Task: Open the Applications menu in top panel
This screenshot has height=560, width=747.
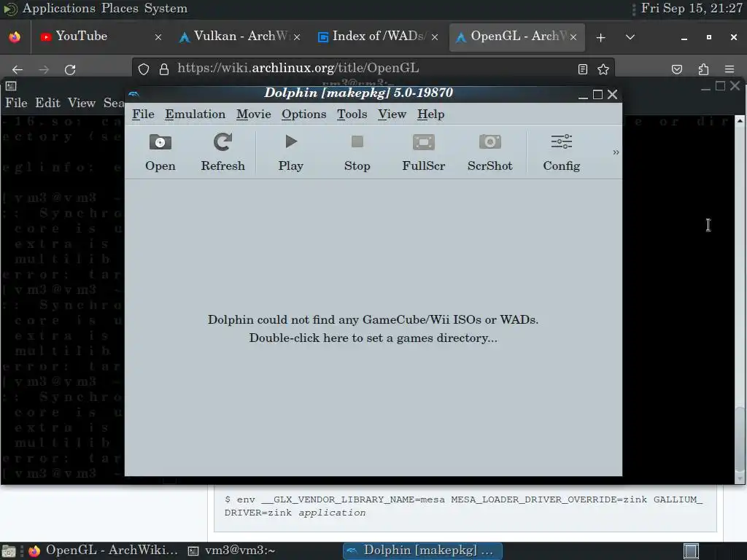Action: point(58,9)
